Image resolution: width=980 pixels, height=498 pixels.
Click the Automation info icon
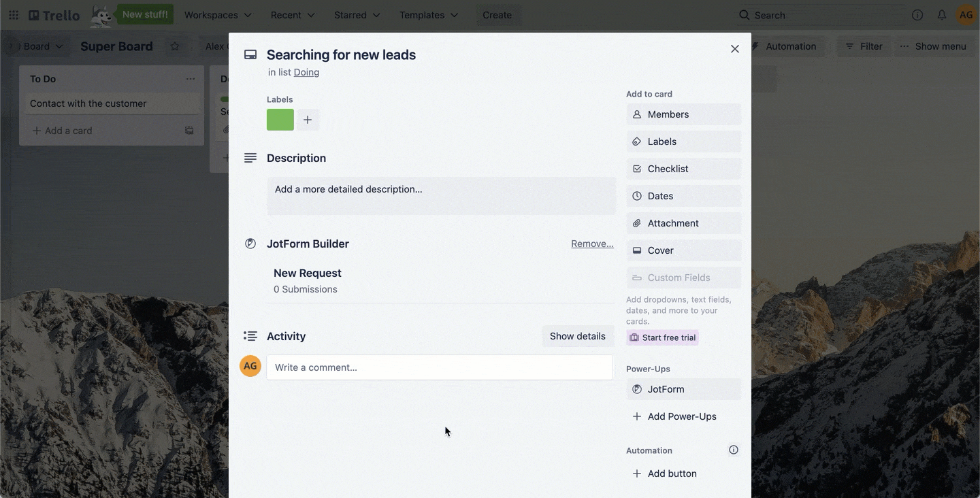point(734,450)
